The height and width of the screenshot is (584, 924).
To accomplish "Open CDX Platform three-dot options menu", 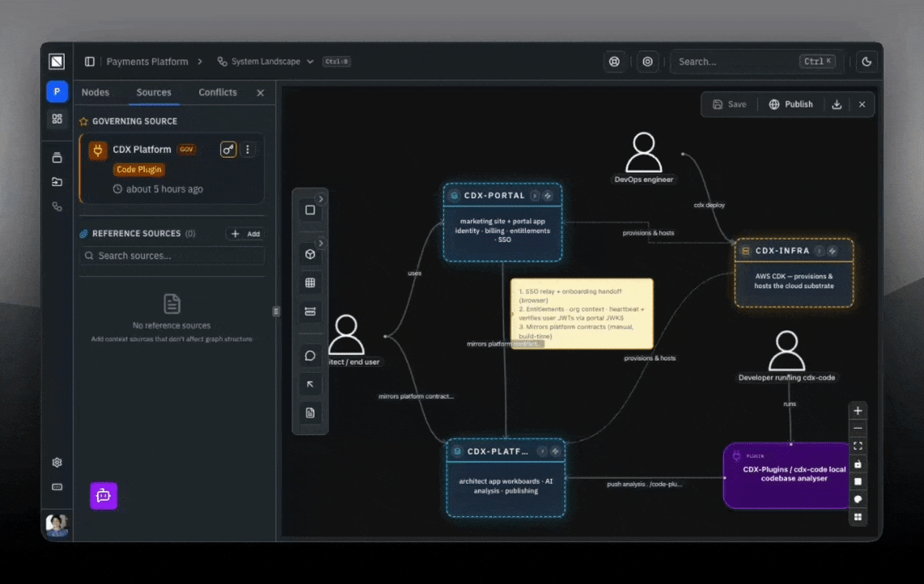I will [248, 150].
